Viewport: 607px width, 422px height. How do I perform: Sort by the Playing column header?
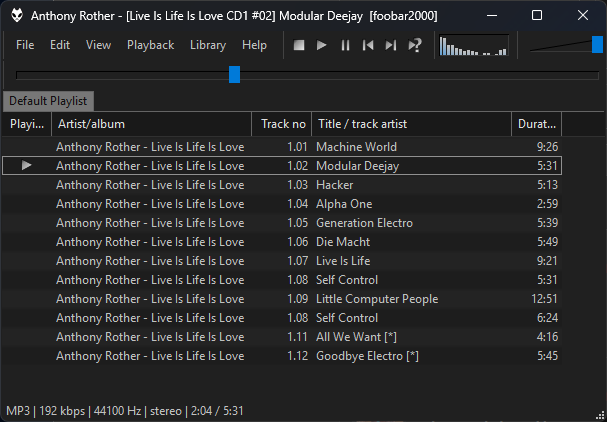coord(27,124)
